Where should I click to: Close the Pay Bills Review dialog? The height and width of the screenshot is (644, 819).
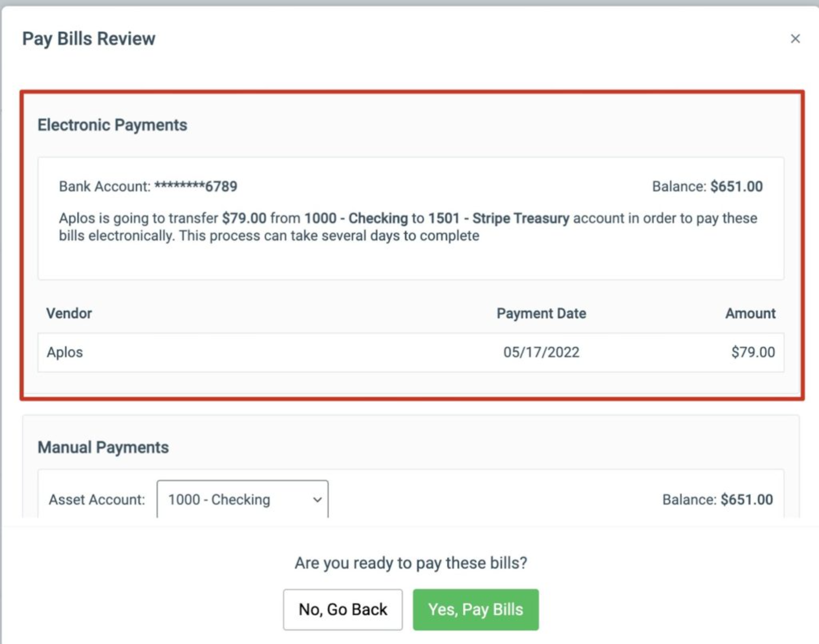[x=795, y=39]
